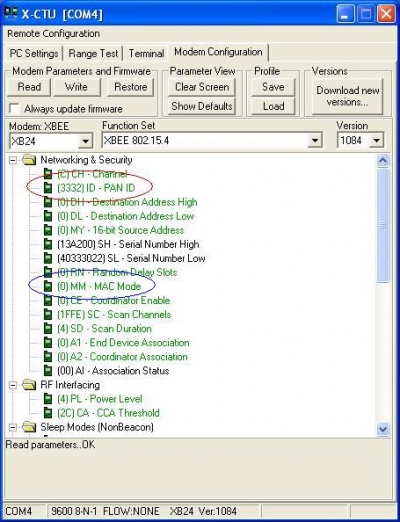The width and height of the screenshot is (400, 522).
Task: Click the CCA Threshold parameter icon
Action: [x=48, y=413]
